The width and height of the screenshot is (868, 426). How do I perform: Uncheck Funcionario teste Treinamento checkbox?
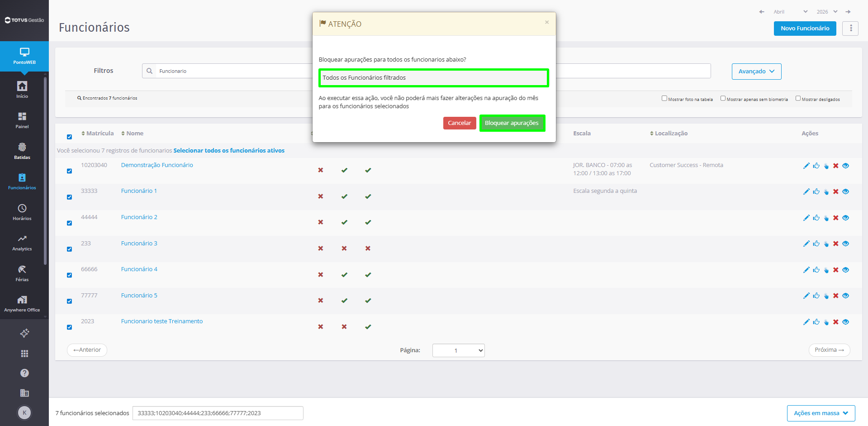[69, 327]
